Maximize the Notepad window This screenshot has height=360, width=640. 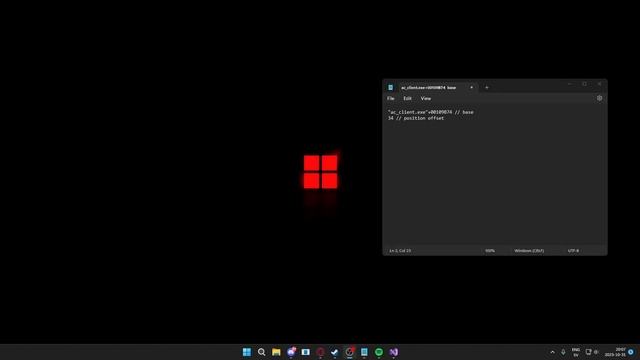(x=584, y=84)
